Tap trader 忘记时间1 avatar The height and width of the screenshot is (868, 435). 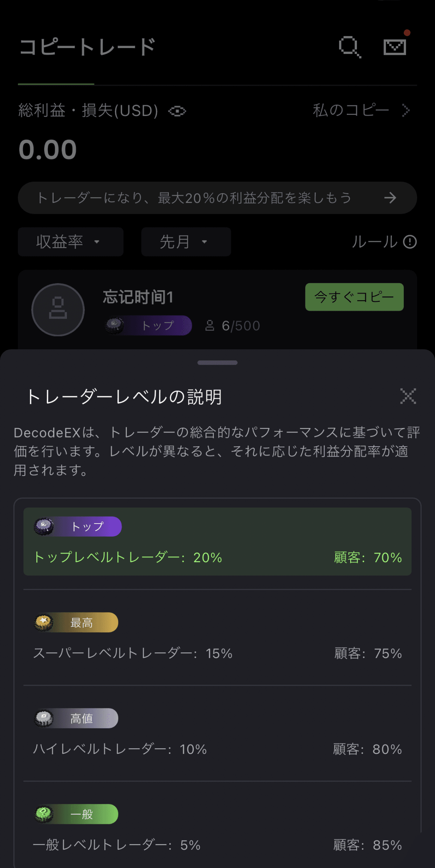click(x=58, y=310)
